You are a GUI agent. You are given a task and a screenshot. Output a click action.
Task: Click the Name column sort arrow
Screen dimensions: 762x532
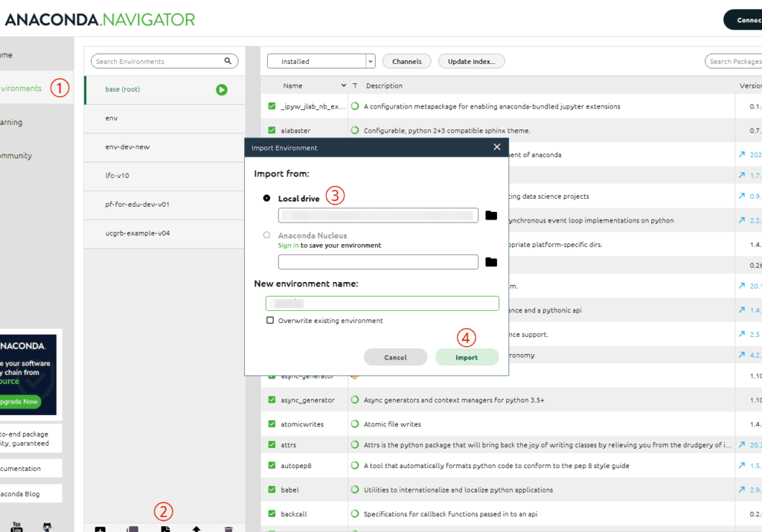pyautogui.click(x=344, y=86)
